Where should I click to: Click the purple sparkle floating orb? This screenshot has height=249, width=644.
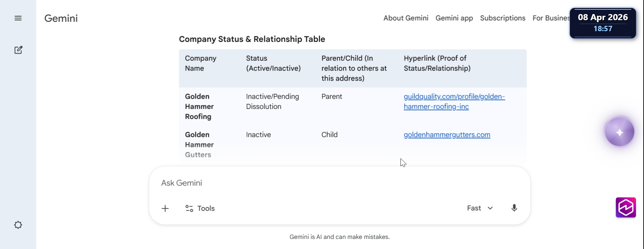coord(619,132)
